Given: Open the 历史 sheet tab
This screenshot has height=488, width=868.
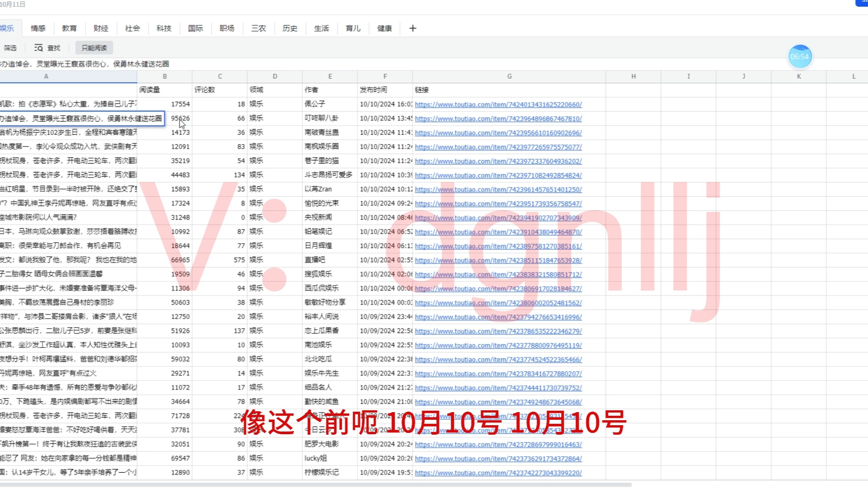Looking at the screenshot, I should (290, 28).
